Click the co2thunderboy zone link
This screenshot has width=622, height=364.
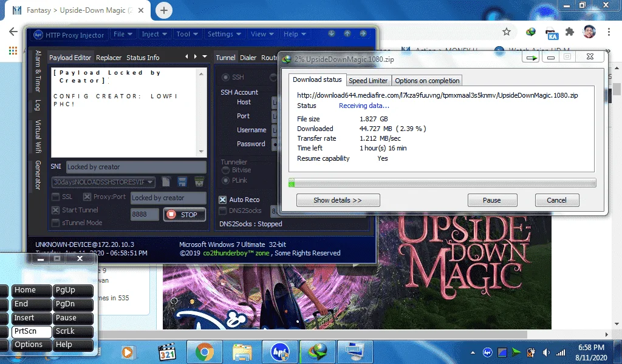coord(236,253)
